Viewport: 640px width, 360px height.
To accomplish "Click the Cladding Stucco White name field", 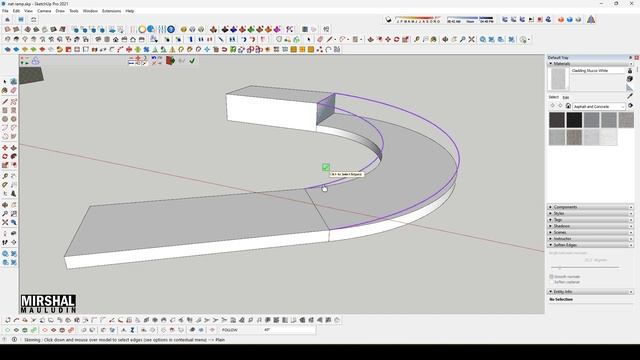I will pyautogui.click(x=598, y=71).
